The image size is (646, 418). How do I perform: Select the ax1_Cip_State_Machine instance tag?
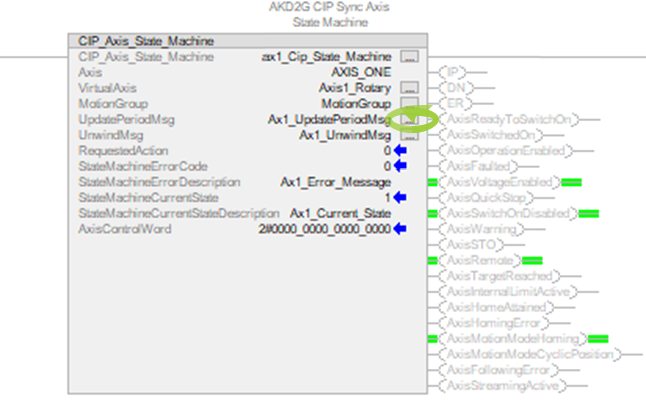coord(326,56)
